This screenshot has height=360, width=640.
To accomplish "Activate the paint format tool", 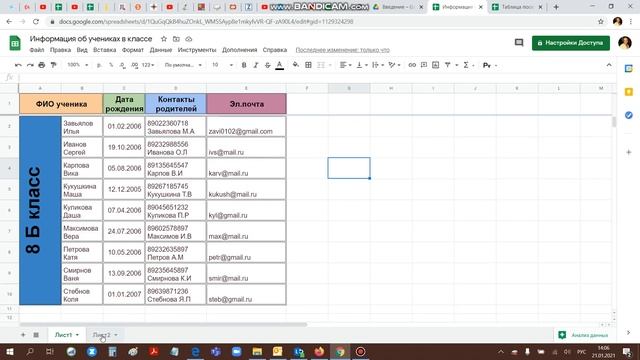I will pyautogui.click(x=53, y=65).
